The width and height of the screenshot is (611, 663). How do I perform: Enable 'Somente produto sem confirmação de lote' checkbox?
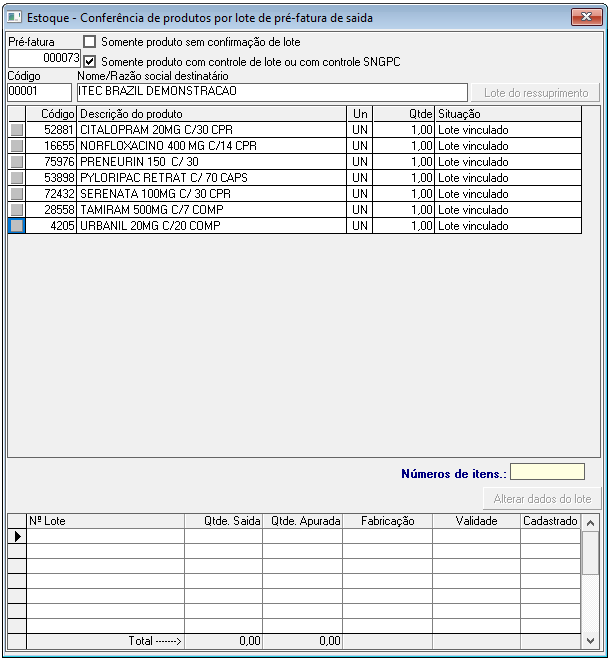click(x=89, y=41)
